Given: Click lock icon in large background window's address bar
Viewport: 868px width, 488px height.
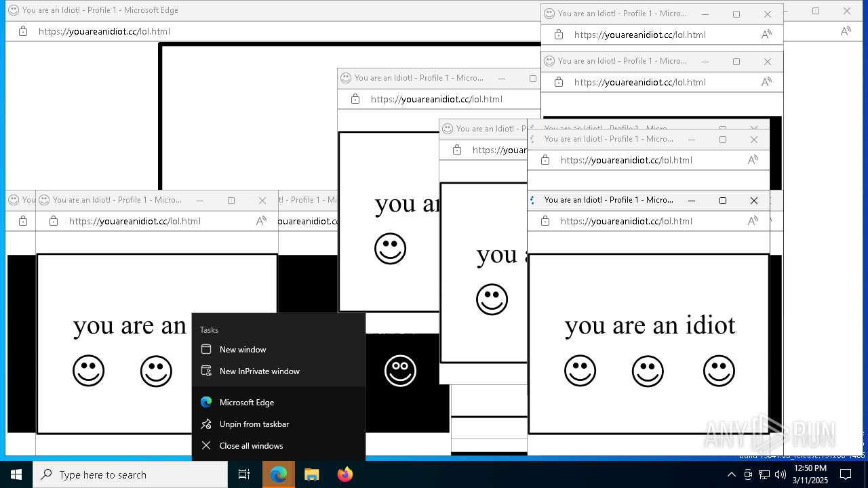Looking at the screenshot, I should 22,31.
